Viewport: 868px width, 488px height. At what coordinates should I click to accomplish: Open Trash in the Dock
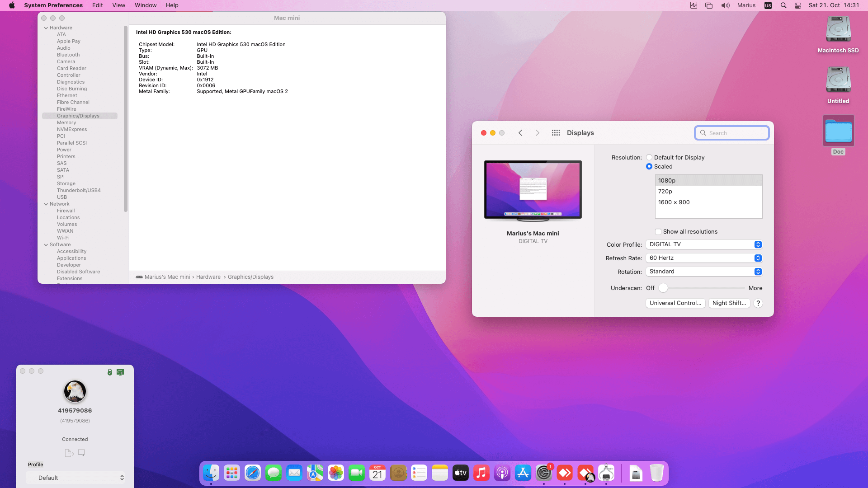pos(657,473)
